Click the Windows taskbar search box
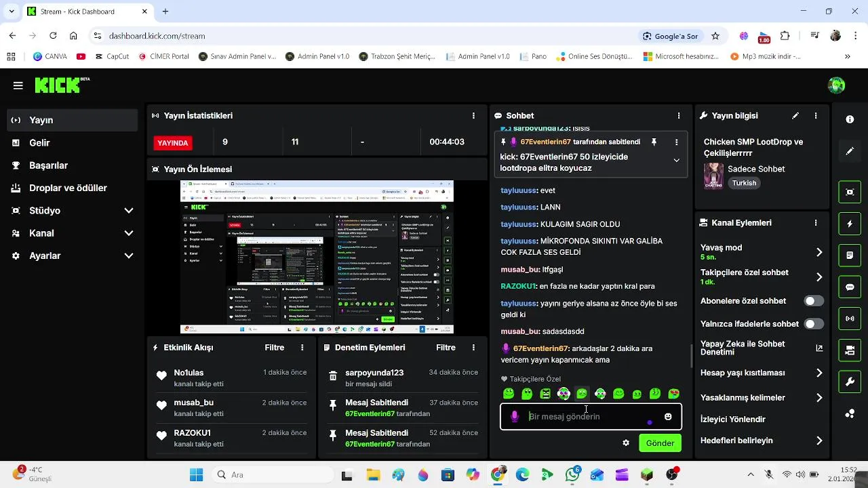Image resolution: width=868 pixels, height=488 pixels. click(x=271, y=474)
